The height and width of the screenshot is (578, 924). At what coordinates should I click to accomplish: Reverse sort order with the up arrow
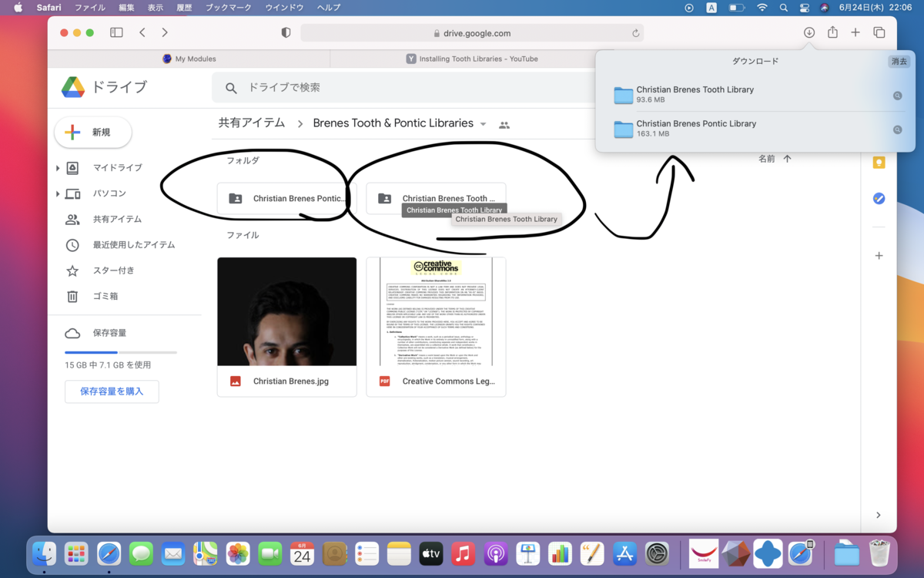787,159
